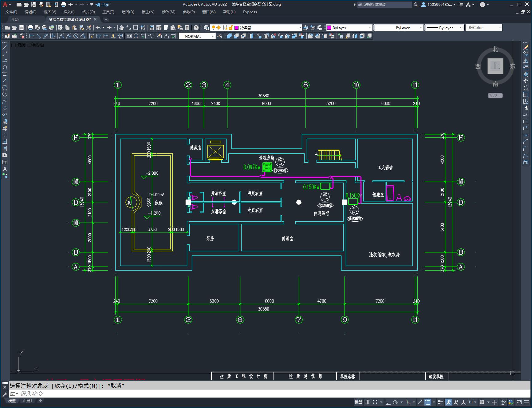
Task: Click the Make Object's Layer Current icon
Action: [305, 28]
